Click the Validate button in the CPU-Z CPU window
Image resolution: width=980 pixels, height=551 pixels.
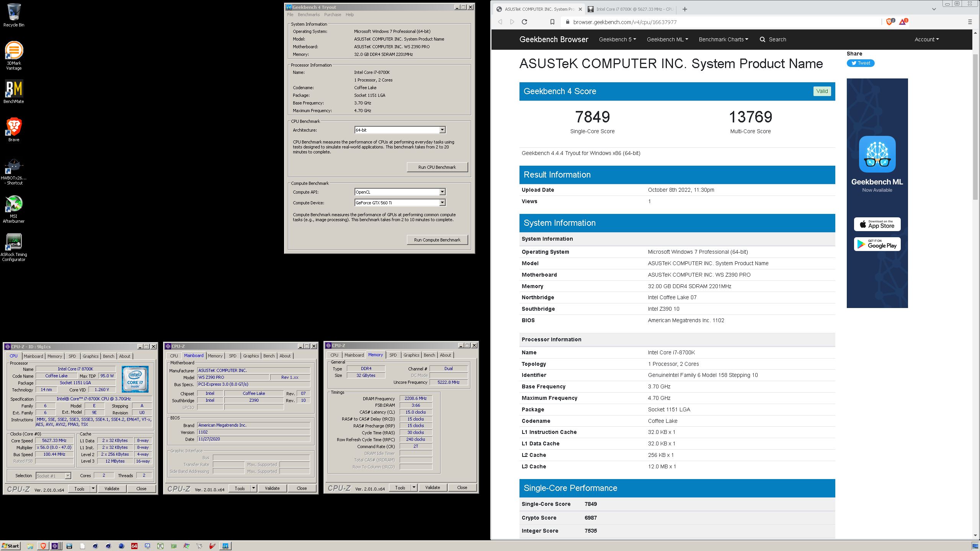tap(112, 489)
